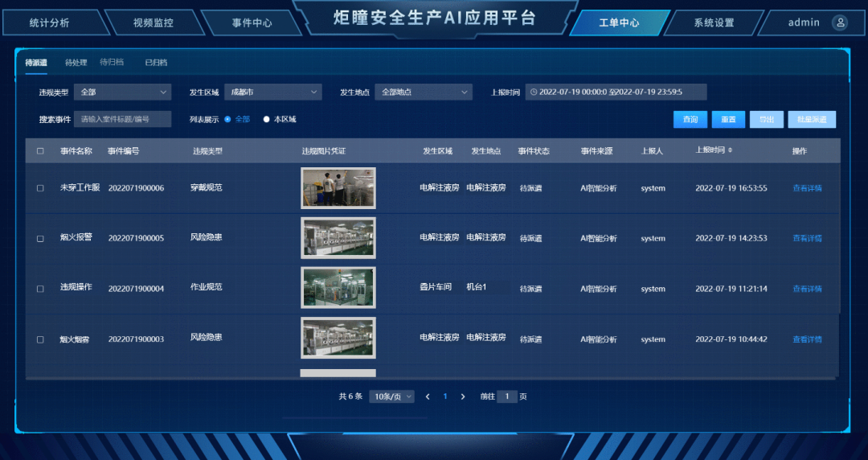This screenshot has width=868, height=460.
Task: Switch to the 待处理 tab
Action: (76, 63)
